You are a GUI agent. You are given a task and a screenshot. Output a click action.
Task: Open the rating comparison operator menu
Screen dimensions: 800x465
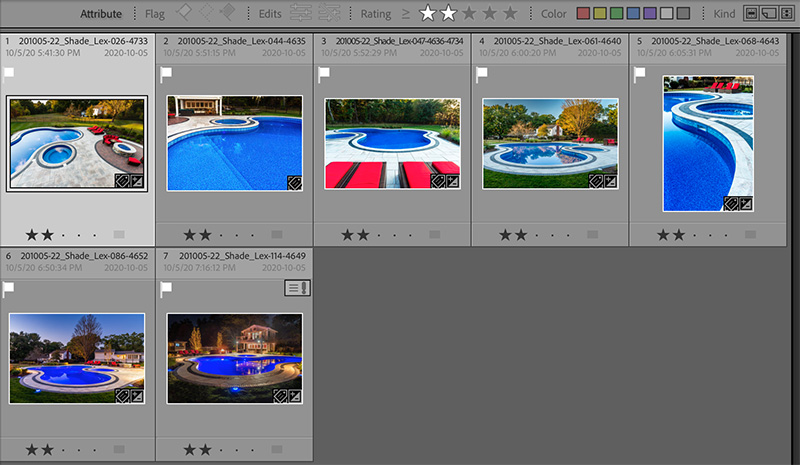click(406, 14)
